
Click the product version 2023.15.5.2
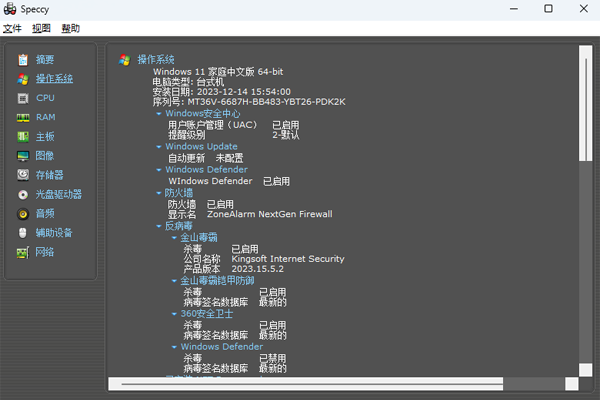[258, 269]
